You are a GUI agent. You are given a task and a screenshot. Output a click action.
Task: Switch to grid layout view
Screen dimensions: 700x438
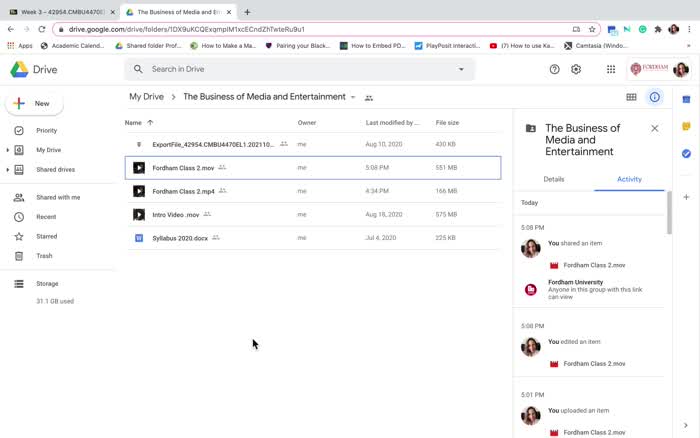(631, 97)
